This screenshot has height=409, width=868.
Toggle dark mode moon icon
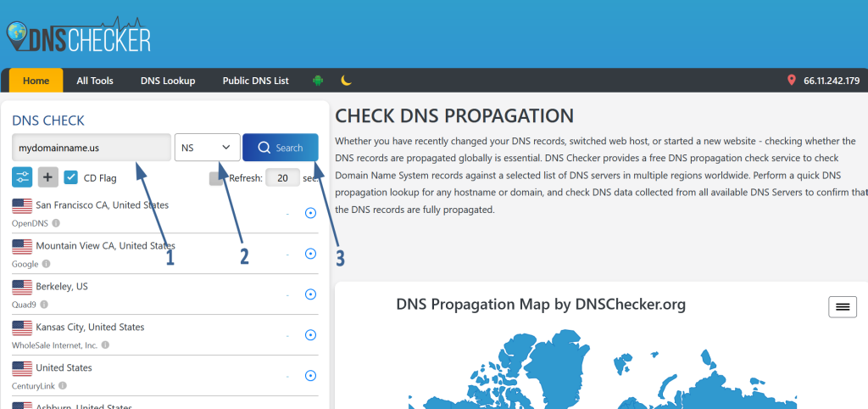click(x=346, y=81)
